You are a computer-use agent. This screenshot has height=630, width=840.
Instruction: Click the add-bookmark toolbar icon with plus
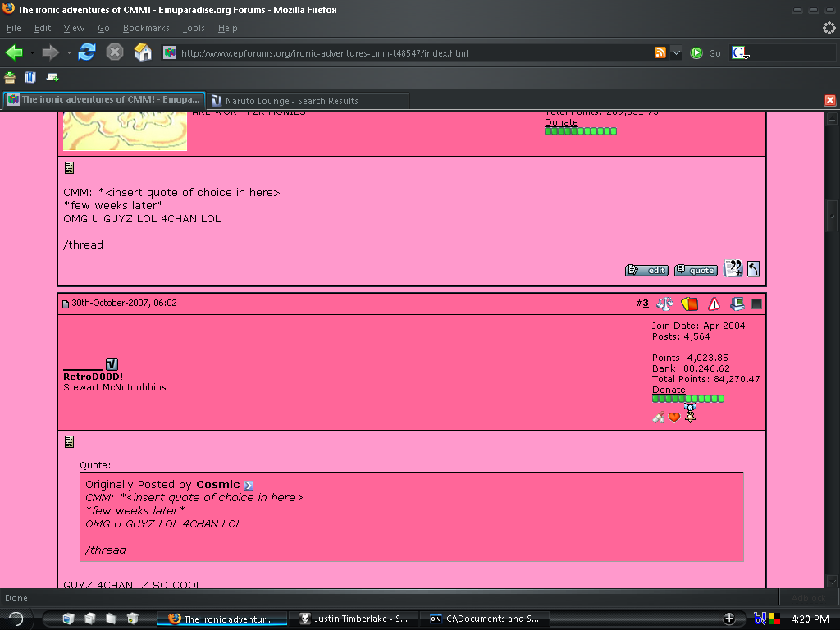coord(52,78)
